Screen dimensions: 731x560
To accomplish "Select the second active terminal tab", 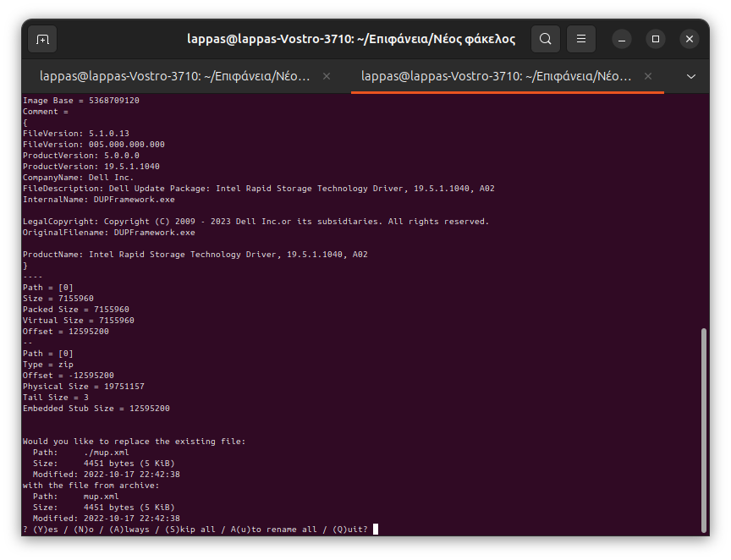I will pos(496,76).
